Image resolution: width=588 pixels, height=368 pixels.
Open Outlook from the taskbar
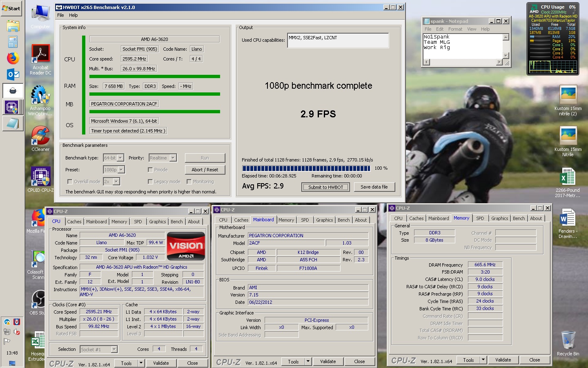pyautogui.click(x=13, y=74)
